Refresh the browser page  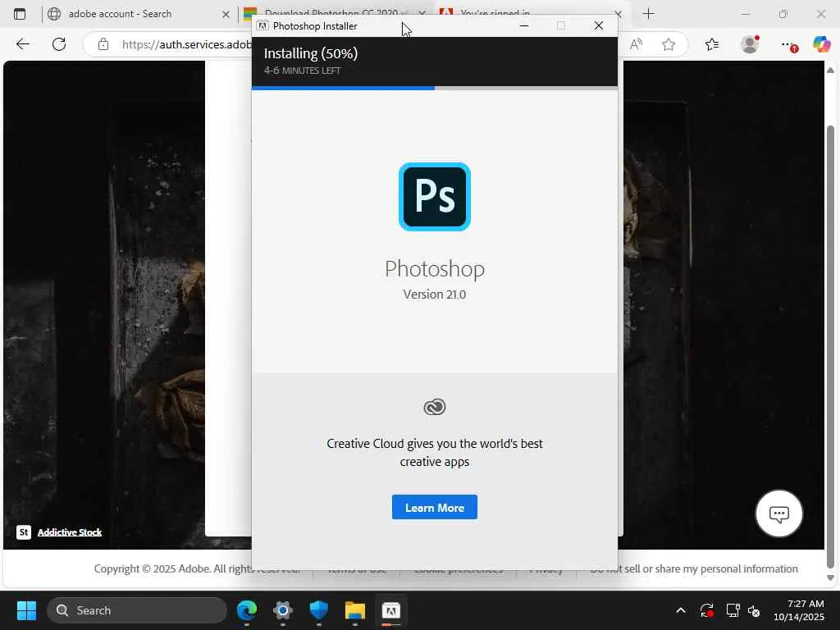(x=59, y=44)
